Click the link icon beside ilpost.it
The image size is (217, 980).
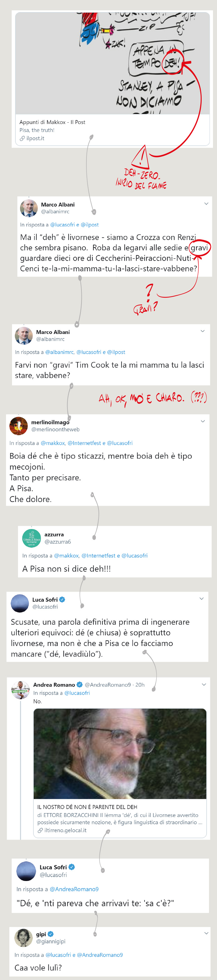pos(22,138)
